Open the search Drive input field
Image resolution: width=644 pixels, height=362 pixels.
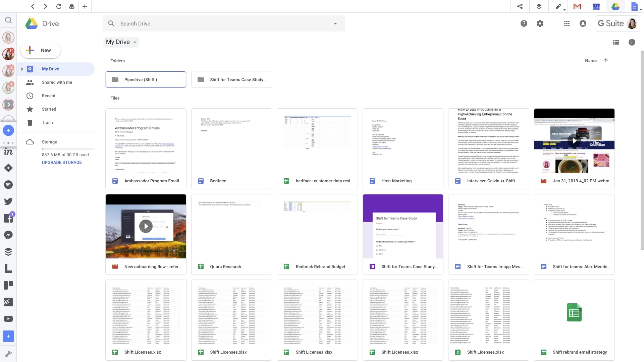coord(224,23)
